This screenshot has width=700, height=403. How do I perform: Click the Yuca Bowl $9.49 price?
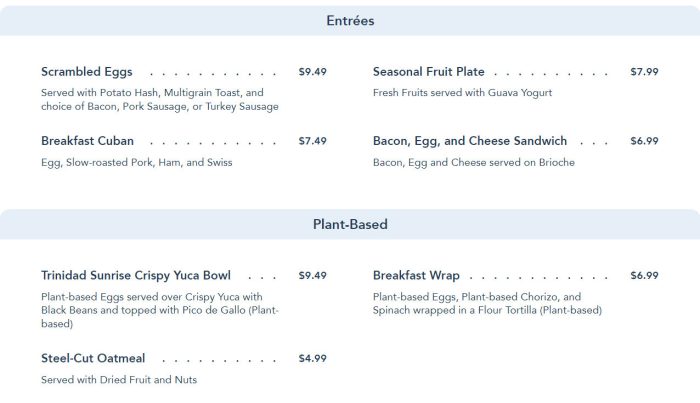point(312,275)
